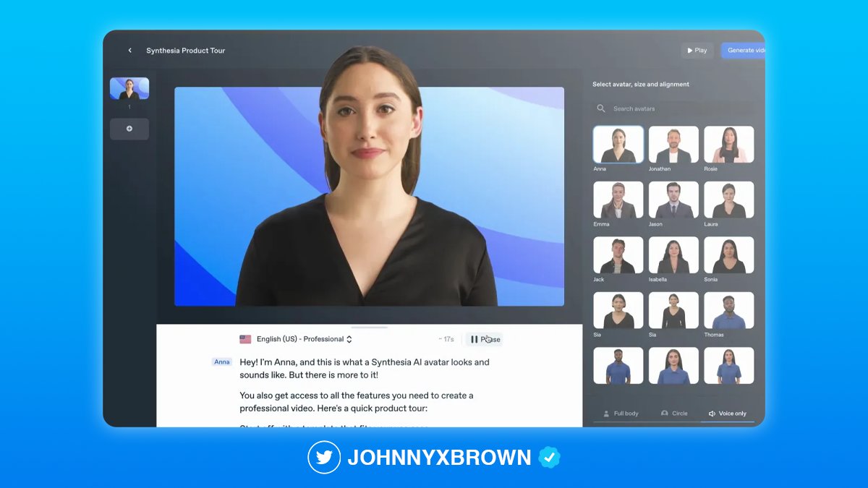Choose the Anna avatar thumbnail
Image resolution: width=868 pixels, height=488 pixels.
[x=618, y=145]
